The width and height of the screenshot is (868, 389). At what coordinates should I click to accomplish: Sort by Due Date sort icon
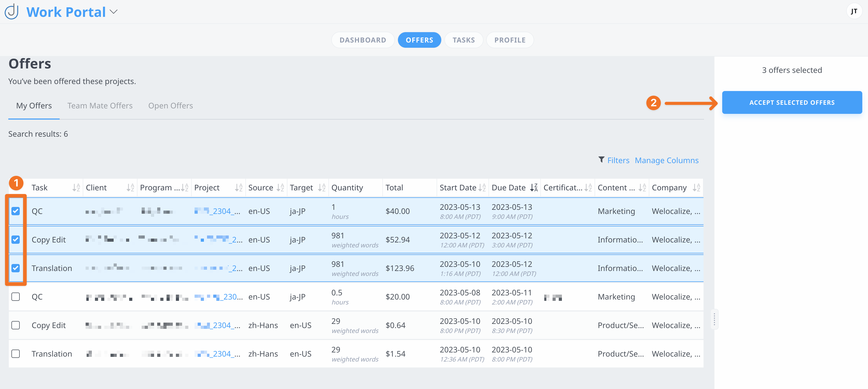534,187
